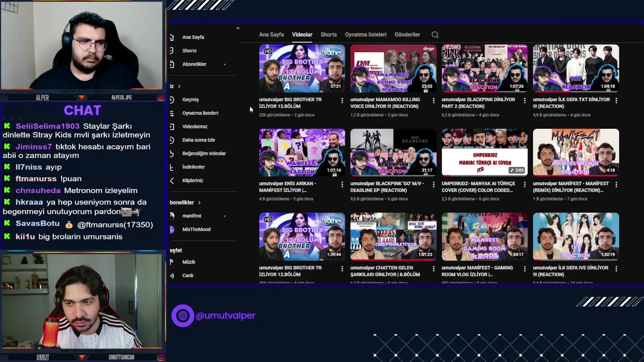Screen dimensions: 644x362
Task: Click the chnsuheda chat username
Action: tap(38, 191)
